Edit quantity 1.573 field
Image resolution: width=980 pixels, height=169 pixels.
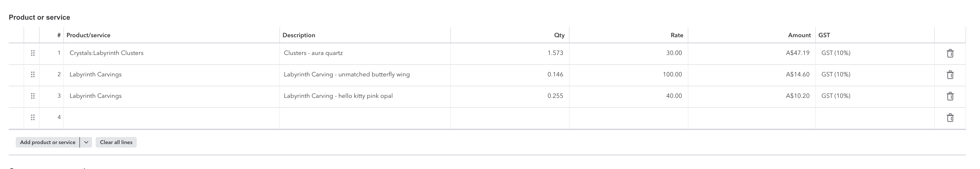click(x=510, y=53)
